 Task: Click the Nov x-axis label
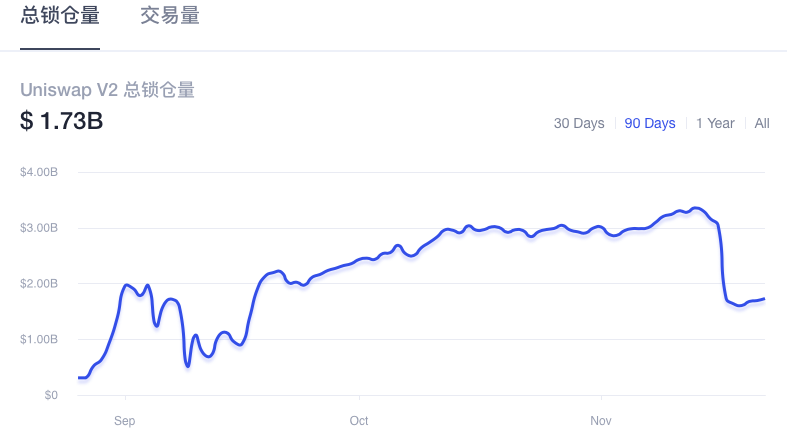click(x=601, y=420)
